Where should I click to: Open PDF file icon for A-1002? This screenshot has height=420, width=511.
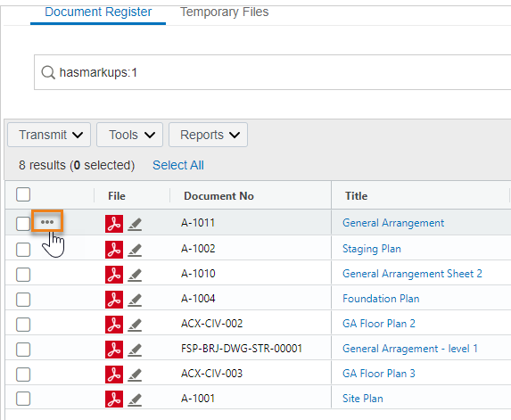[x=114, y=250]
